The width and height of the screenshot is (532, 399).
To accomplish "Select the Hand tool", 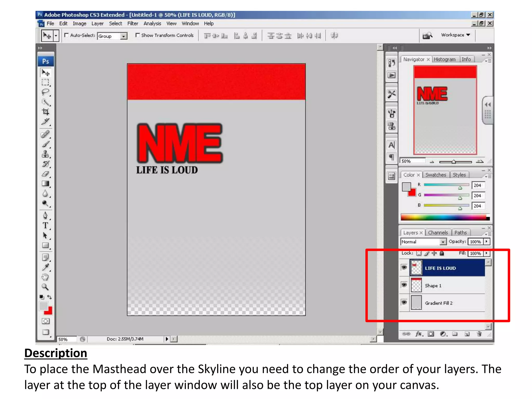I will click(45, 277).
